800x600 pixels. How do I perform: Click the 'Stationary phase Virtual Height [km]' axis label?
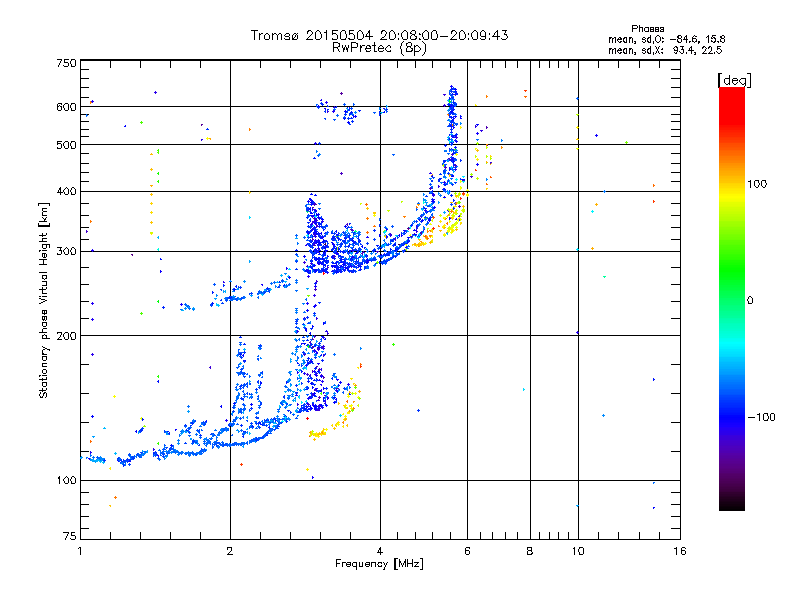tap(44, 300)
